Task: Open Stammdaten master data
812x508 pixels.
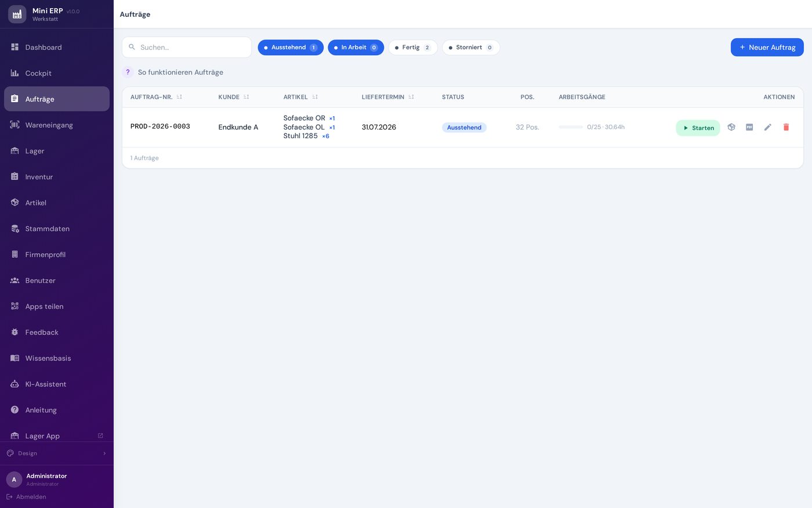Action: coord(57,229)
